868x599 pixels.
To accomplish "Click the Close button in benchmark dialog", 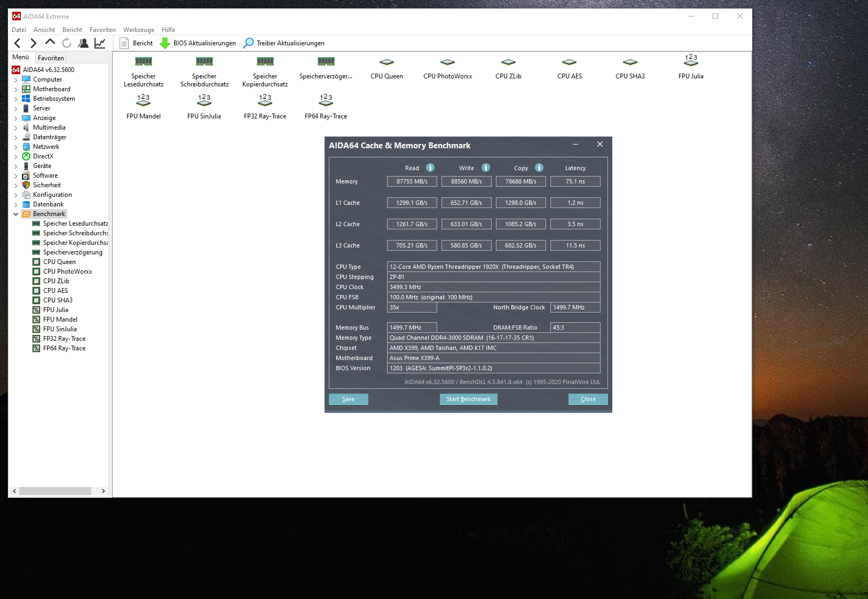I will pyautogui.click(x=588, y=399).
